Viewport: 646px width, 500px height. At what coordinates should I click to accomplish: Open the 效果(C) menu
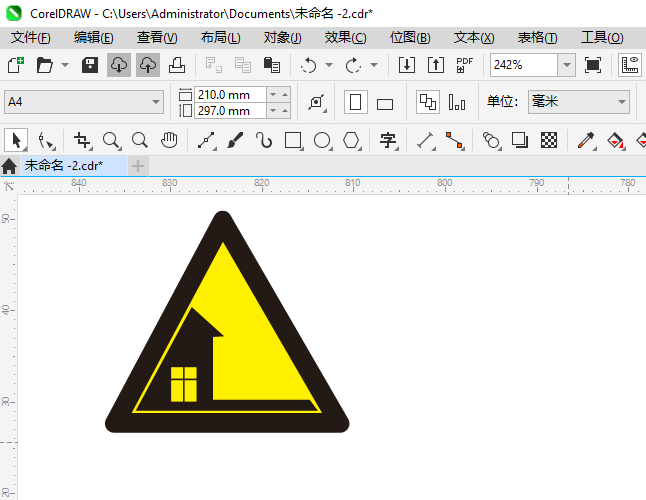[x=345, y=37]
